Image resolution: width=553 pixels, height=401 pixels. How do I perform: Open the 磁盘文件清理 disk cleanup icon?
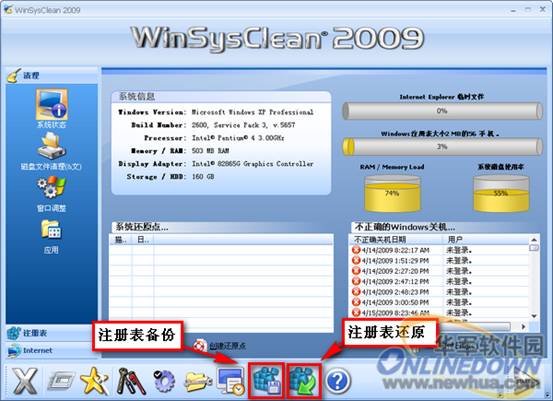tap(51, 146)
